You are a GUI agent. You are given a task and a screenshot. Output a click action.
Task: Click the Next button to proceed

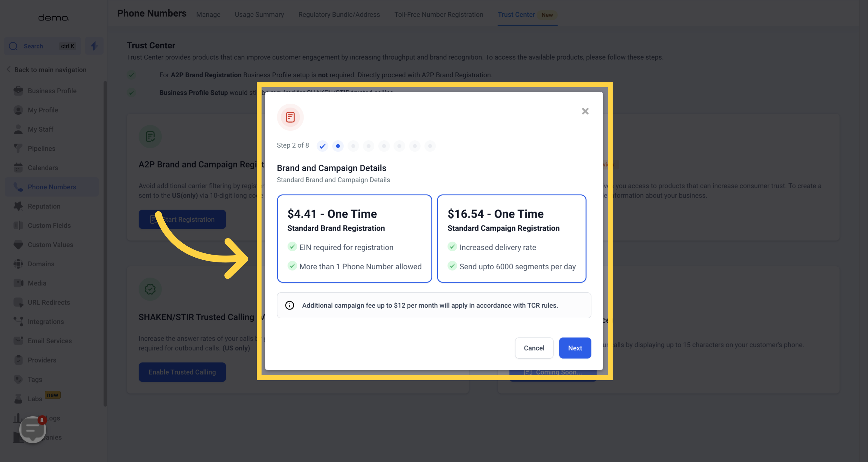(x=575, y=348)
